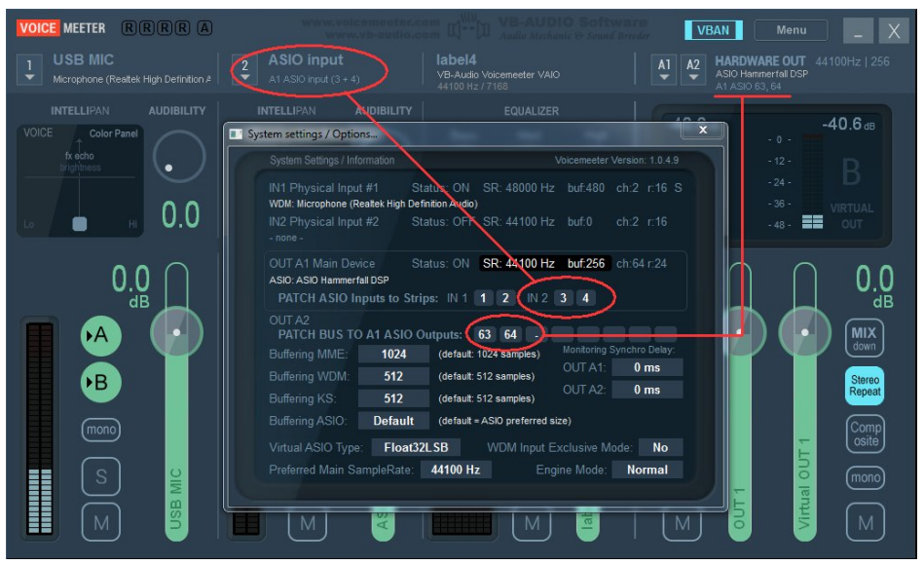This screenshot has height=565, width=924.
Task: Click IN 1 patch box 1
Action: (x=483, y=298)
